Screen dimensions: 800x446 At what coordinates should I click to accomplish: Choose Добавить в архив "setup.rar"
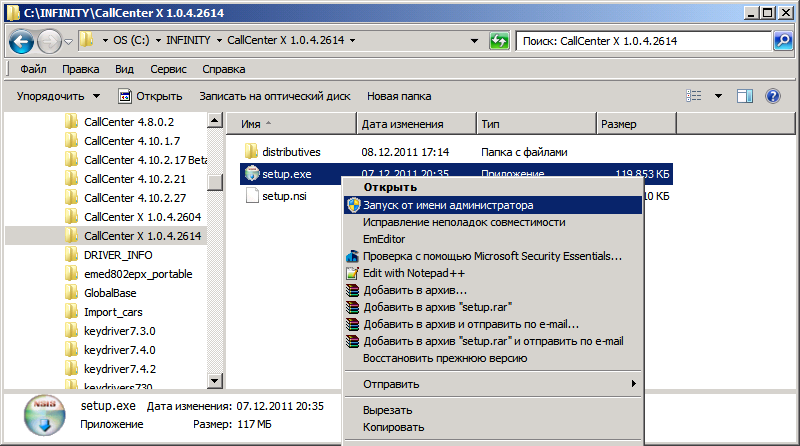point(493,307)
